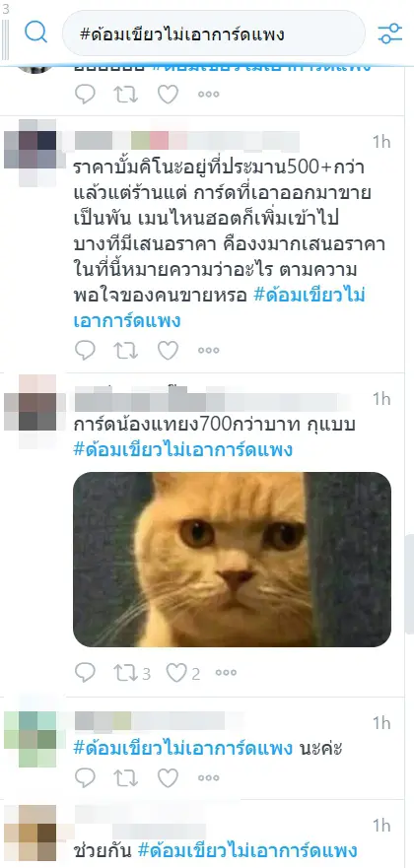The height and width of the screenshot is (868, 414).
Task: Open the hashtag link in the long price tweet
Action: click(x=219, y=307)
